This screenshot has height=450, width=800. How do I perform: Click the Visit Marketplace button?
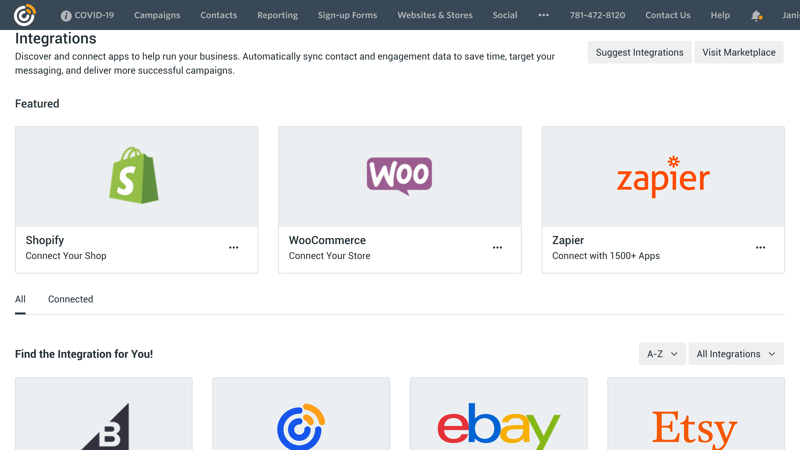point(739,52)
